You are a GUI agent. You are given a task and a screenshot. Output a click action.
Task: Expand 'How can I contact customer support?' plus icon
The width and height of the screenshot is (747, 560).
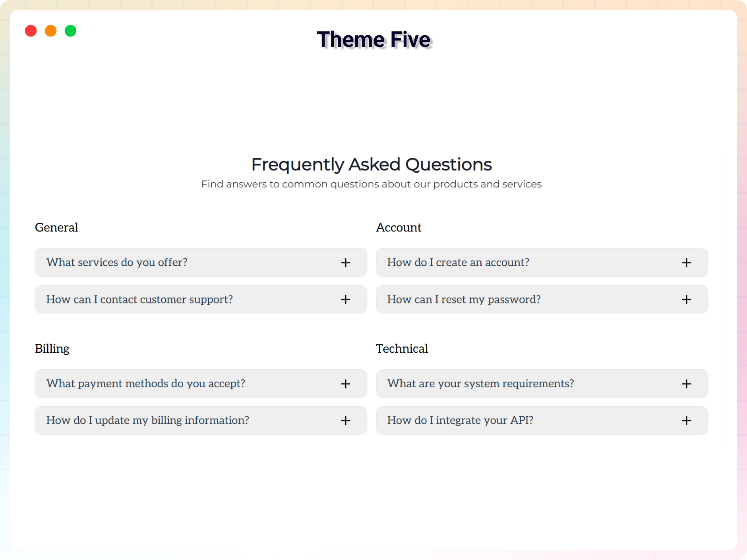tap(346, 299)
